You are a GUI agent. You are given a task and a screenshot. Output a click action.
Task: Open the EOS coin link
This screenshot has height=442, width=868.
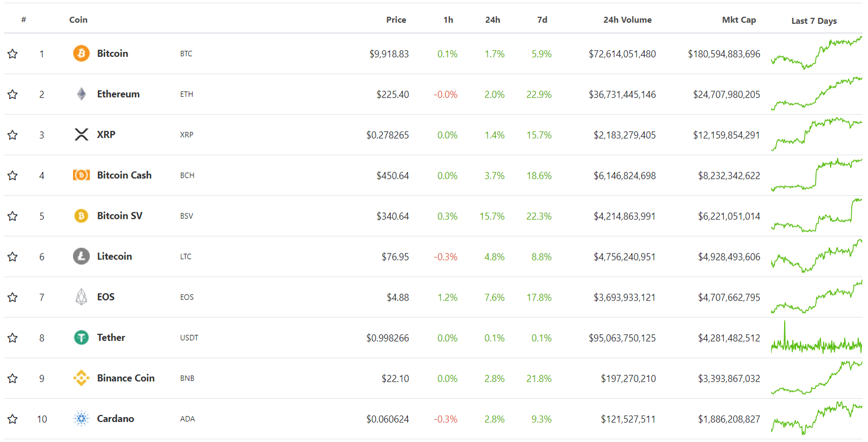coord(105,297)
